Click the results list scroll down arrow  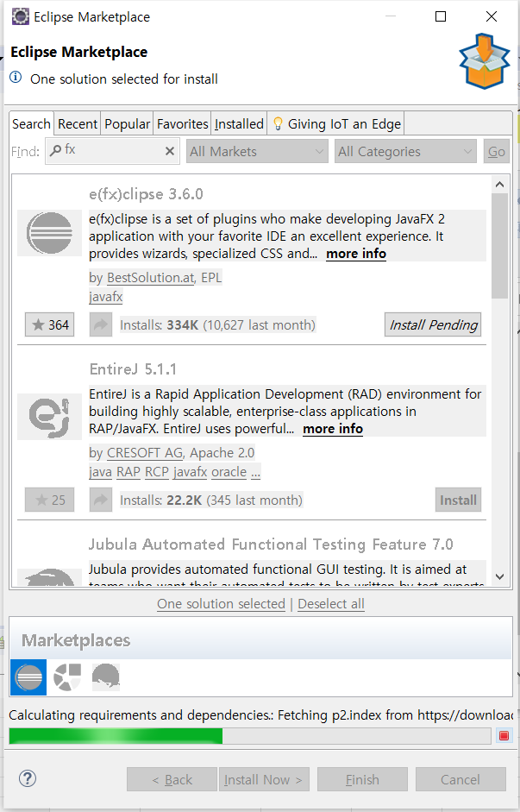[x=499, y=576]
